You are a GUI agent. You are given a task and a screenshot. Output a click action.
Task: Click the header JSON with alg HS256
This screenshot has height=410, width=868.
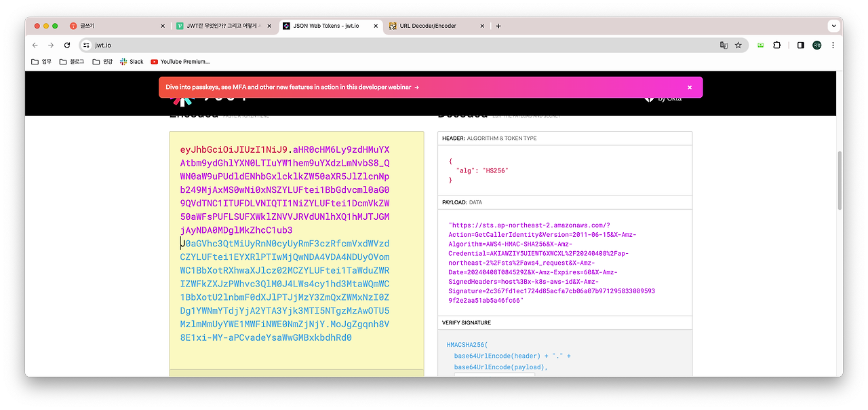(x=478, y=170)
